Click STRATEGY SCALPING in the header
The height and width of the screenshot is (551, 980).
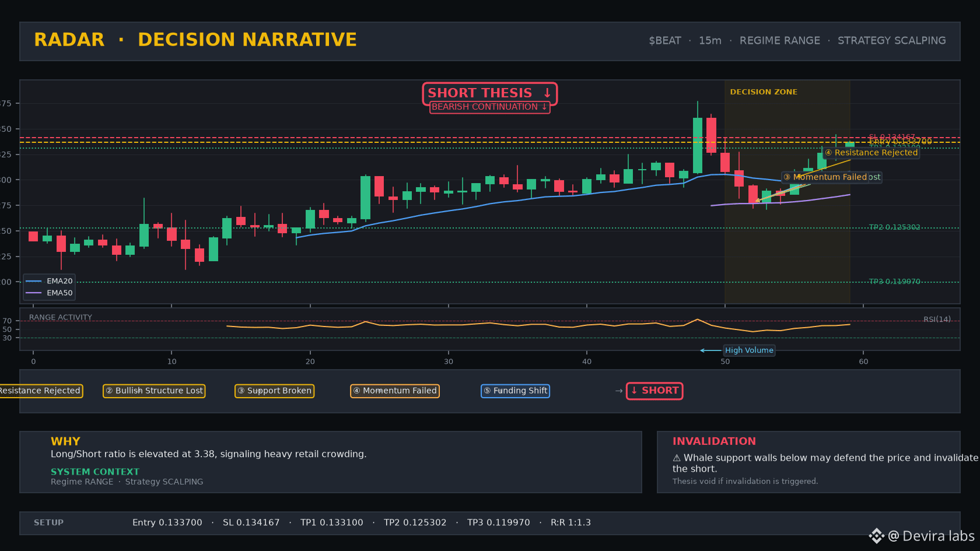(892, 41)
